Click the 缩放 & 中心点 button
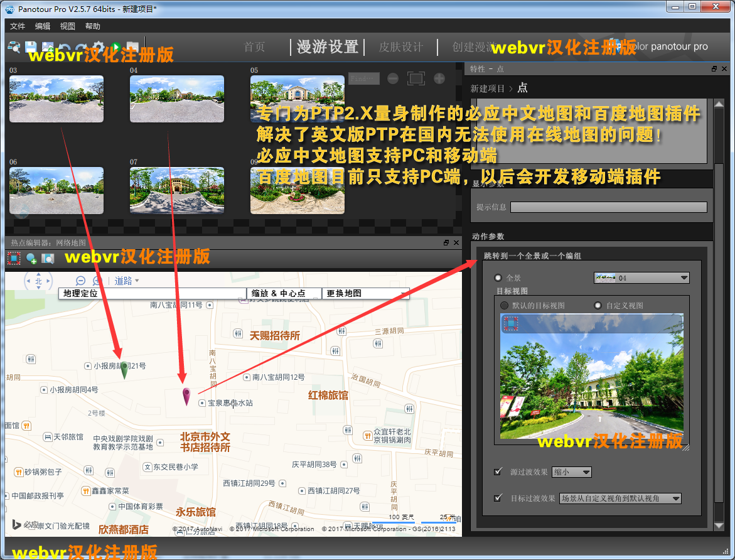Screen dimensions: 735x560 pyautogui.click(x=284, y=293)
